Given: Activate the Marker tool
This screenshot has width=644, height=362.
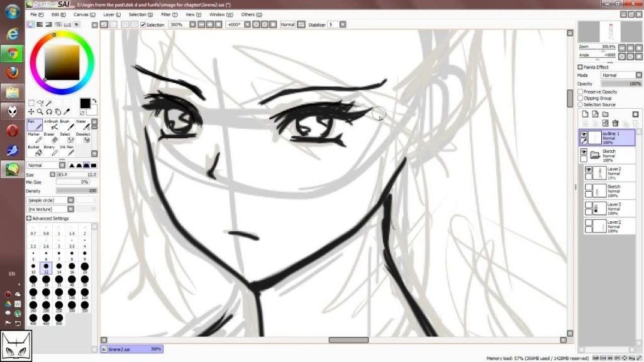Looking at the screenshot, I should click(35, 138).
